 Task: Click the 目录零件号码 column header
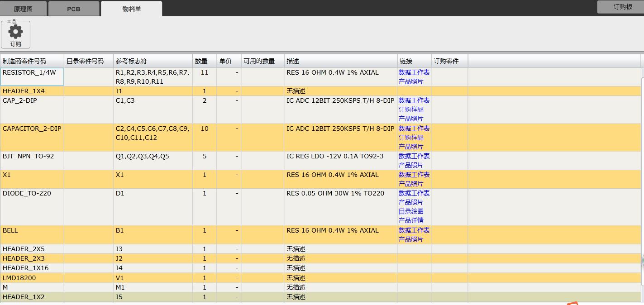pyautogui.click(x=88, y=61)
